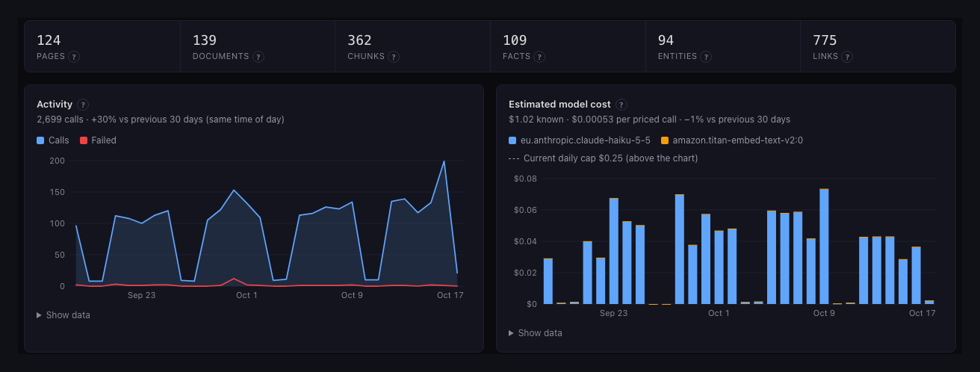The width and height of the screenshot is (980, 372).
Task: Click the Sep 23 label on cost chart
Action: tap(613, 314)
